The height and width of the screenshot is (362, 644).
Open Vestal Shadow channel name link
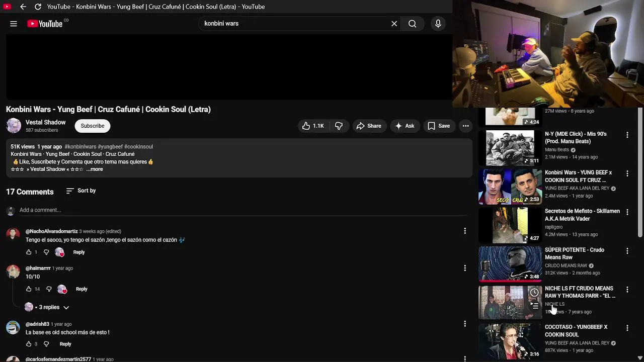[45, 122]
